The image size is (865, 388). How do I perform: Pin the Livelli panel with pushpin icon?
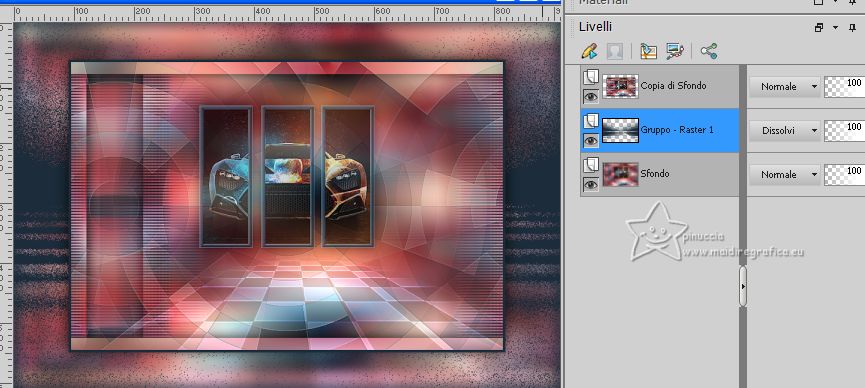[x=853, y=28]
